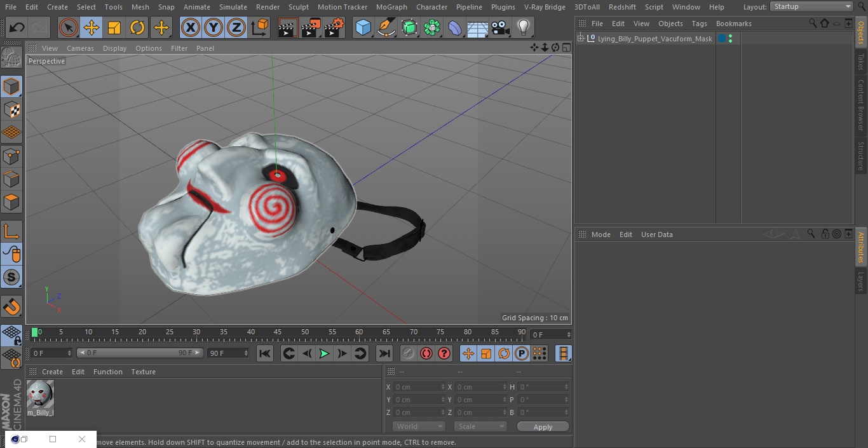Switch to Model mode
This screenshot has width=868, height=448.
point(11,86)
